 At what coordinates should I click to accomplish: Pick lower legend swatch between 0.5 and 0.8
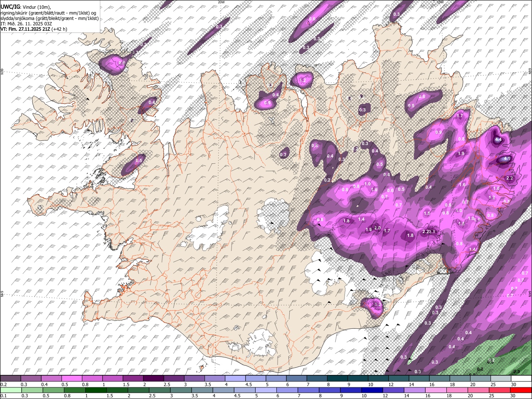pyautogui.click(x=53, y=390)
